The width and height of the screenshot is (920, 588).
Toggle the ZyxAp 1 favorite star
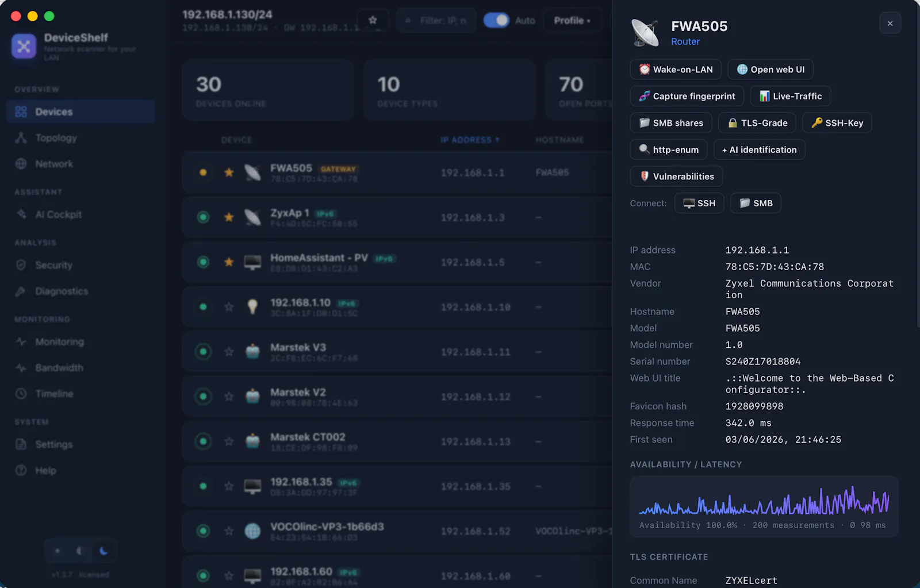click(229, 217)
